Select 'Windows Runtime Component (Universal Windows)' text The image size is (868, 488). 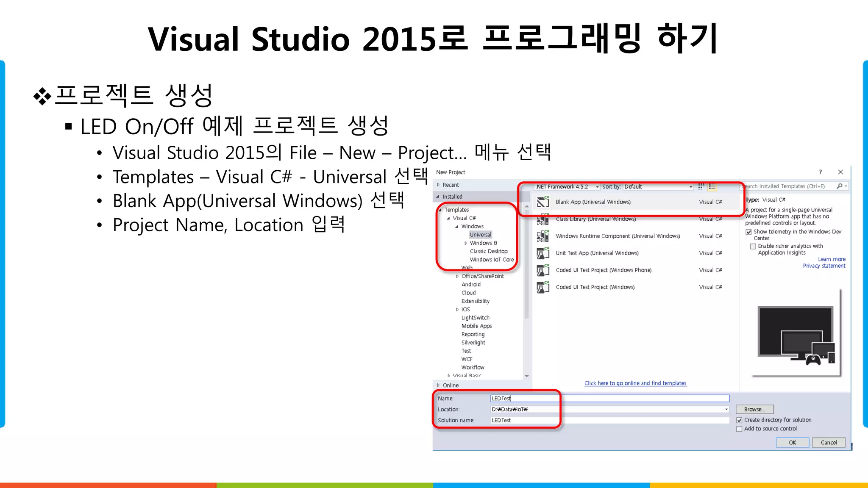point(618,236)
